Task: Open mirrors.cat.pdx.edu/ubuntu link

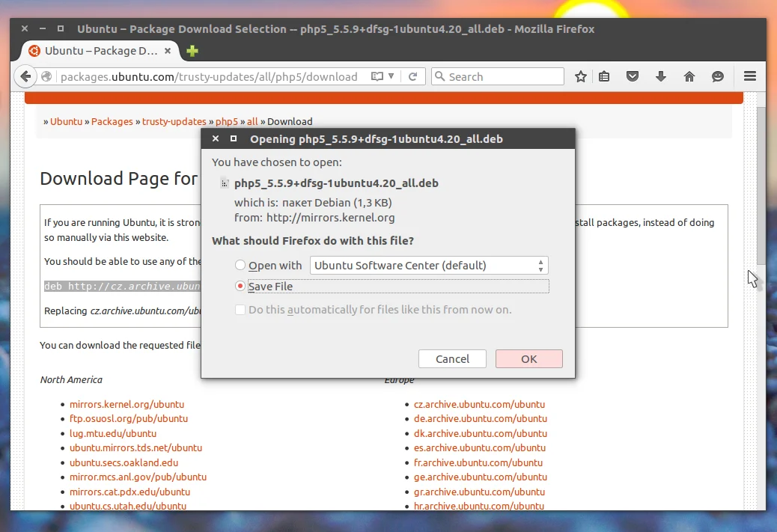Action: 129,492
